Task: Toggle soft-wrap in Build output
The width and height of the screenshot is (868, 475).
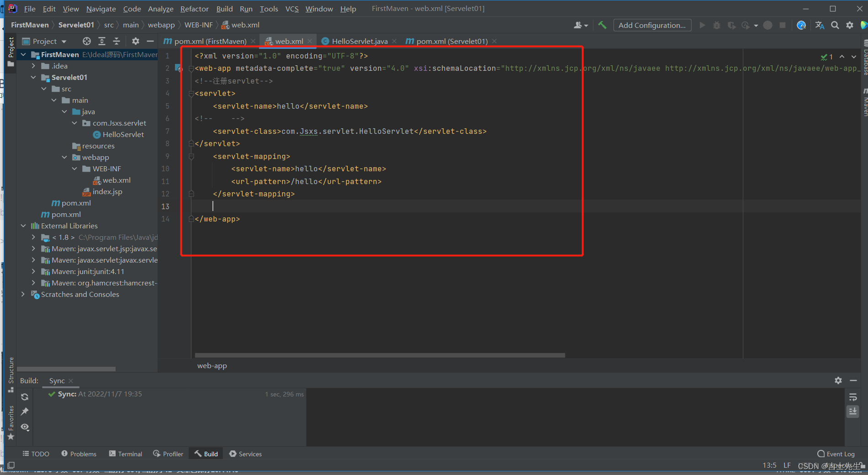Action: [853, 397]
